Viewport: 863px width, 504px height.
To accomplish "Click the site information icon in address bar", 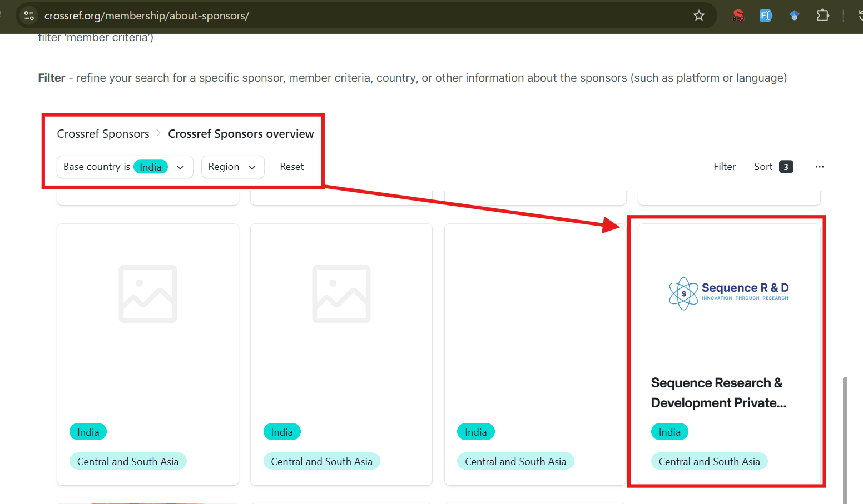I will pos(29,16).
